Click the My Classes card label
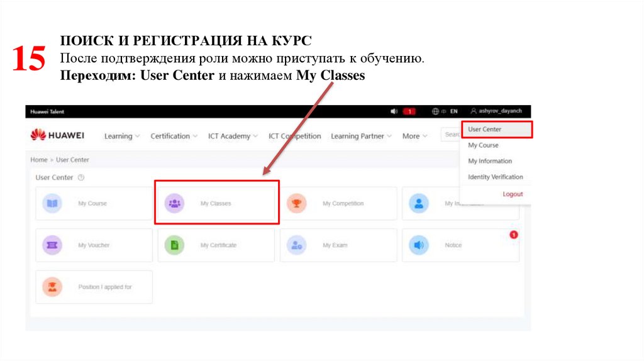 click(216, 203)
